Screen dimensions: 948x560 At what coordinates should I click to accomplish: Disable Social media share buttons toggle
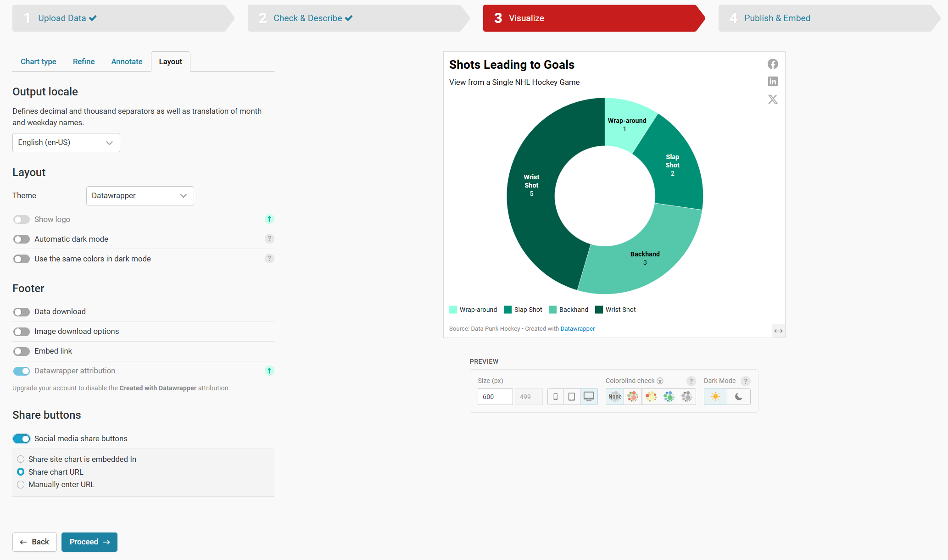(x=22, y=439)
